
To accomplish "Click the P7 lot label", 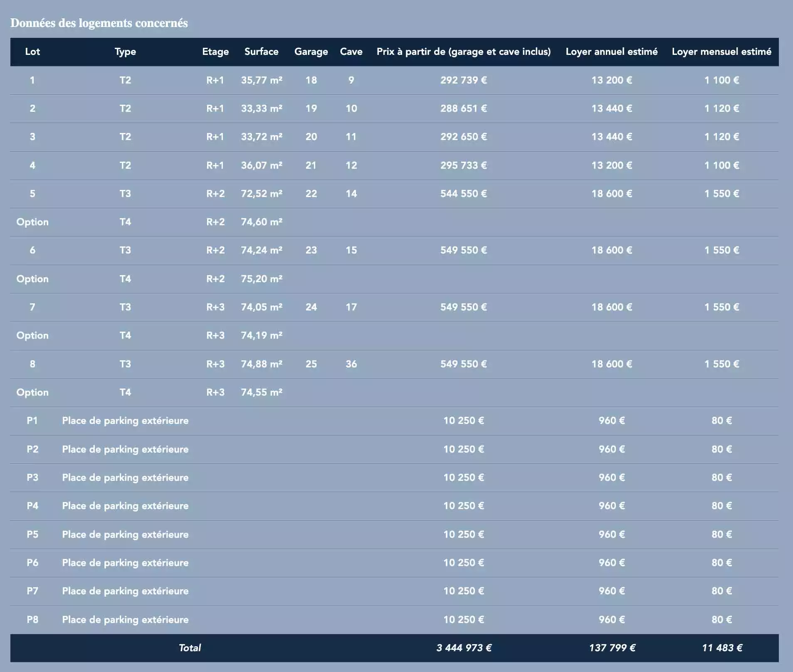I will point(32,591).
